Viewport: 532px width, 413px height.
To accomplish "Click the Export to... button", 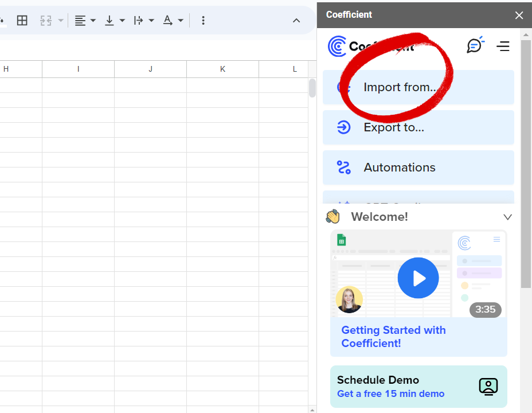I will pyautogui.click(x=418, y=127).
